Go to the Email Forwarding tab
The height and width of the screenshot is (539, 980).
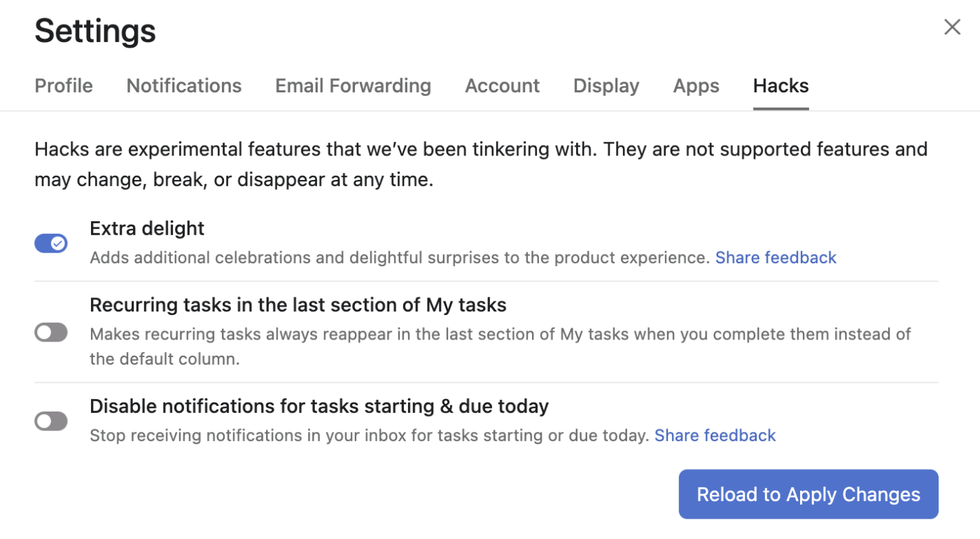353,86
